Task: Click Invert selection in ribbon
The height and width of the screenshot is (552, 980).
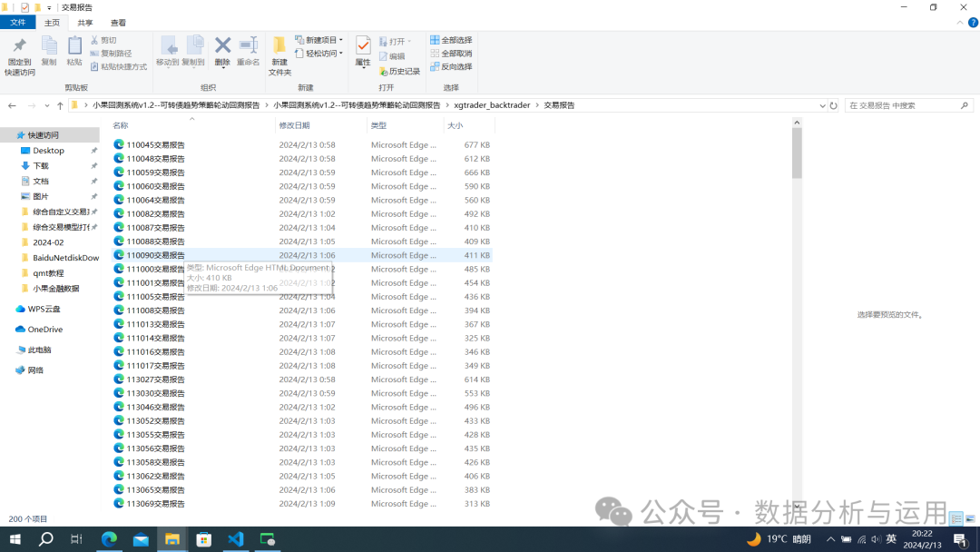Action: pyautogui.click(x=451, y=66)
